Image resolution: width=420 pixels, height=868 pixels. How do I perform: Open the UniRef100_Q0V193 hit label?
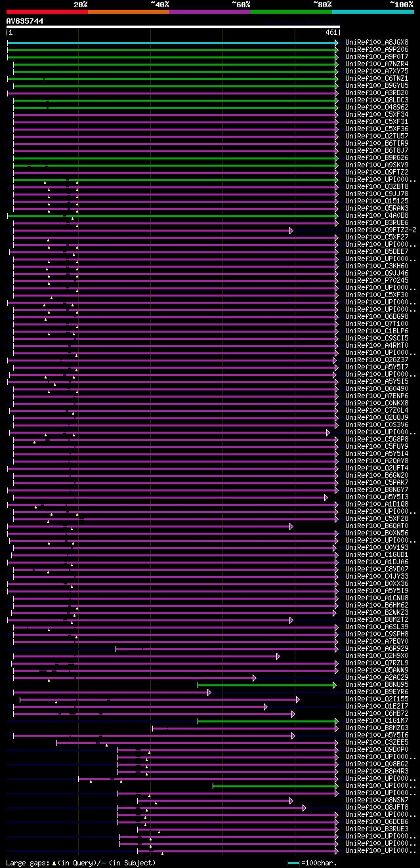tap(377, 547)
